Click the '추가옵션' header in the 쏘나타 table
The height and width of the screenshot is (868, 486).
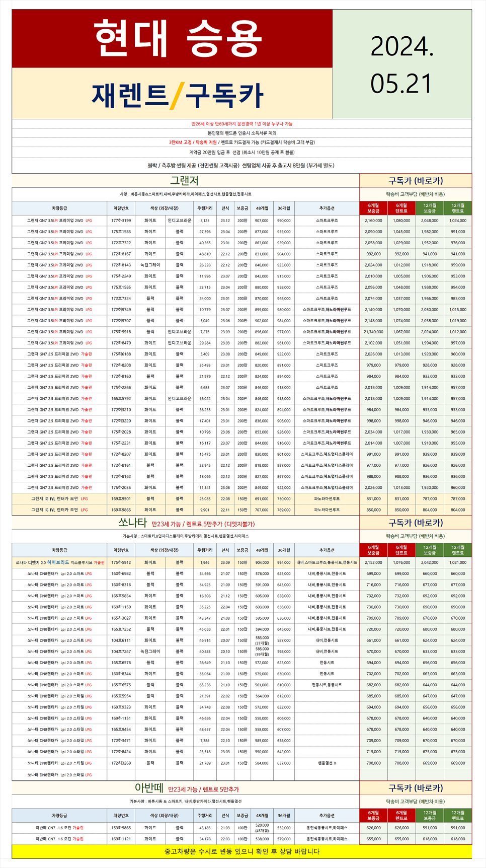[327, 550]
